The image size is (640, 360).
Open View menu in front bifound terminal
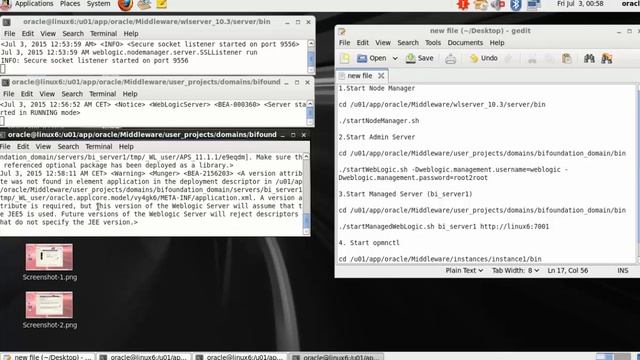(x=43, y=147)
